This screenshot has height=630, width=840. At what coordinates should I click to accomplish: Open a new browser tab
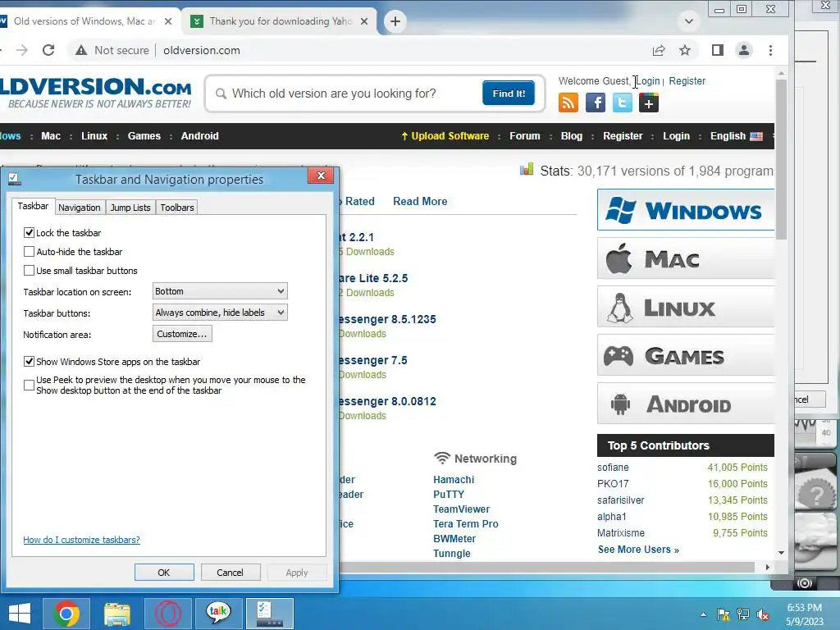pyautogui.click(x=395, y=21)
